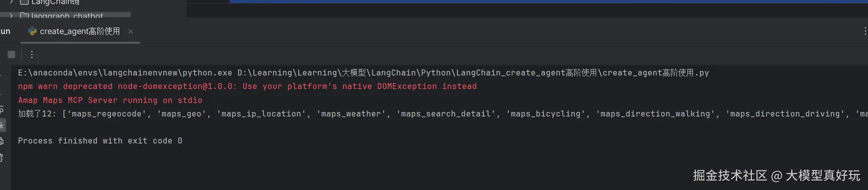Click 'maps_search_detail' in the output

coord(446,114)
